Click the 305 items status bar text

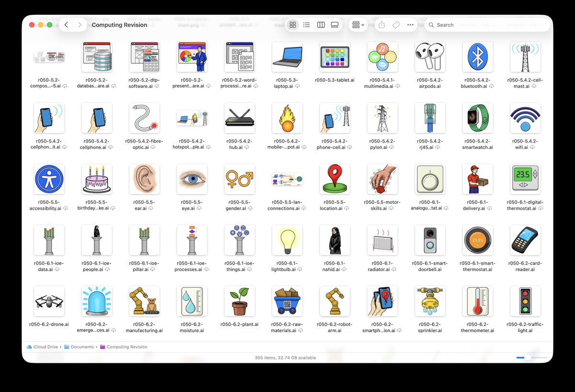coord(285,358)
